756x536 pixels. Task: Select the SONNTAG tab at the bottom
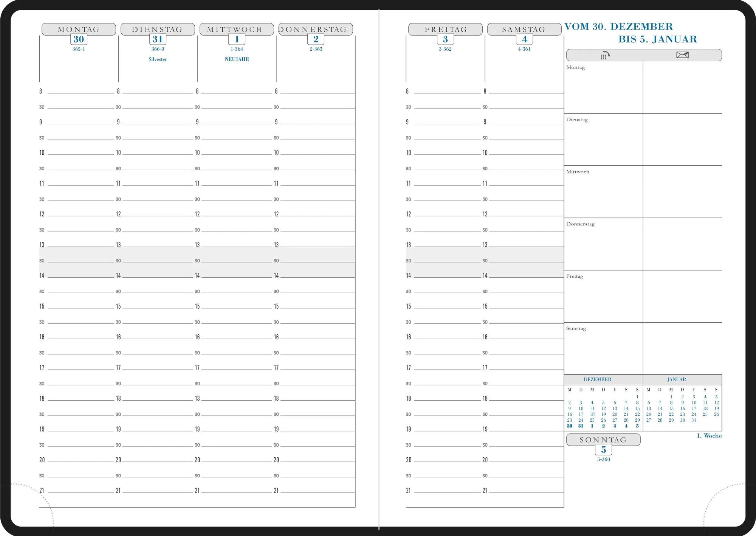603,439
